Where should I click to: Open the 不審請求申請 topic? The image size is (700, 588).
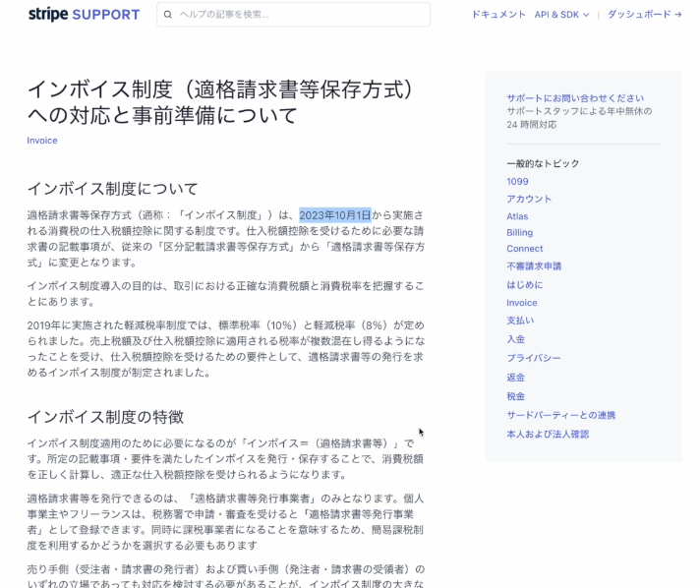(534, 266)
